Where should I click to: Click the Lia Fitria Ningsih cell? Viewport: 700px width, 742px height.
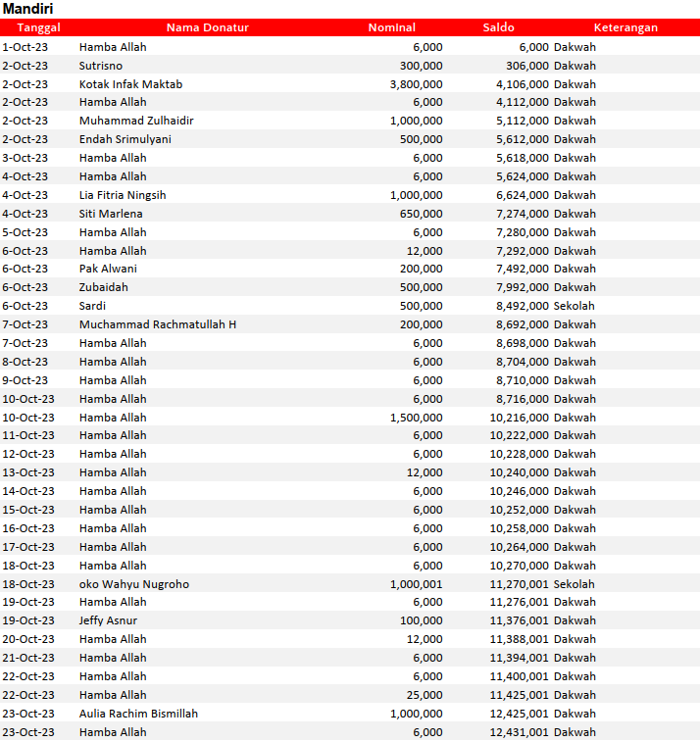(123, 195)
